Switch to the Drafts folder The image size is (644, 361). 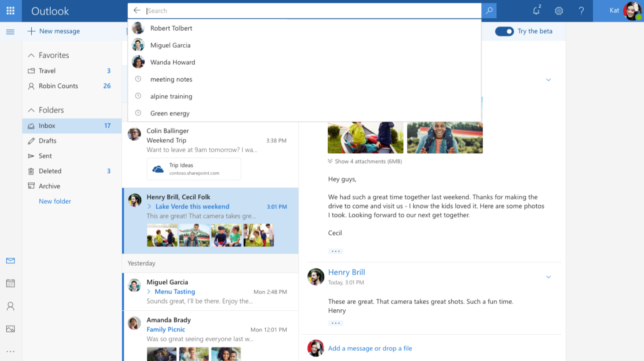pos(47,141)
